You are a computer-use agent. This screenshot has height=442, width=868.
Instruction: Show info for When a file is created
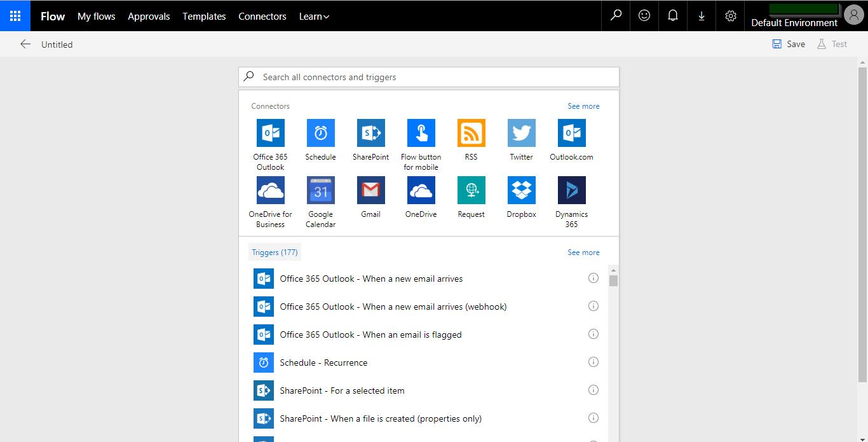593,418
